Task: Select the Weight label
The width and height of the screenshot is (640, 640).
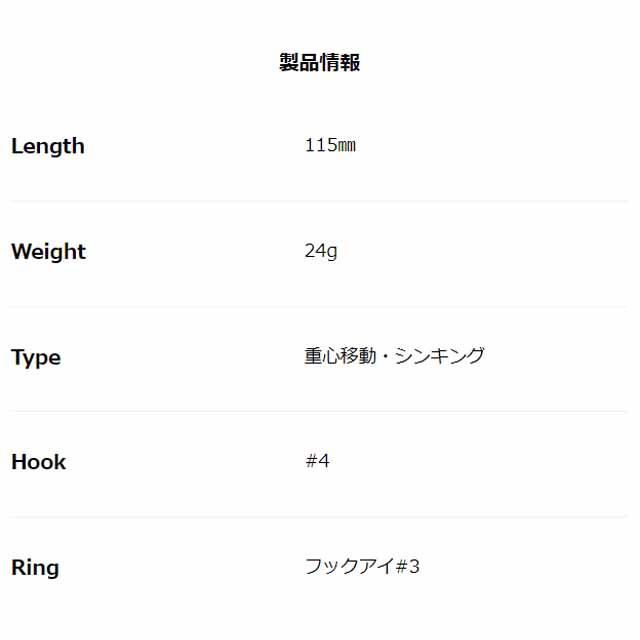Action: coord(49,251)
